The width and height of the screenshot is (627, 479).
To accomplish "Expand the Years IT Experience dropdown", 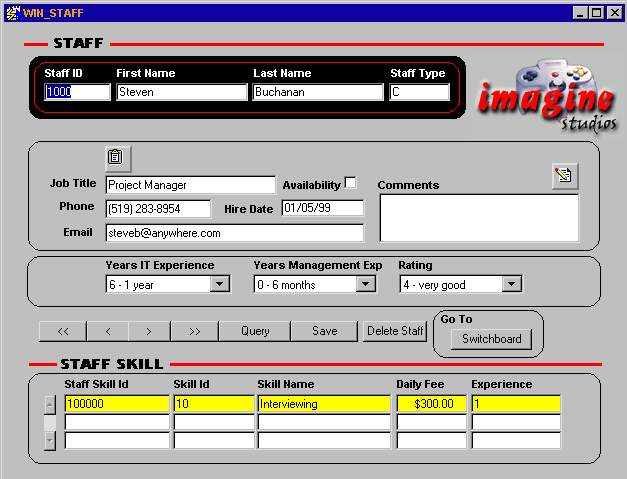I will pyautogui.click(x=220, y=285).
